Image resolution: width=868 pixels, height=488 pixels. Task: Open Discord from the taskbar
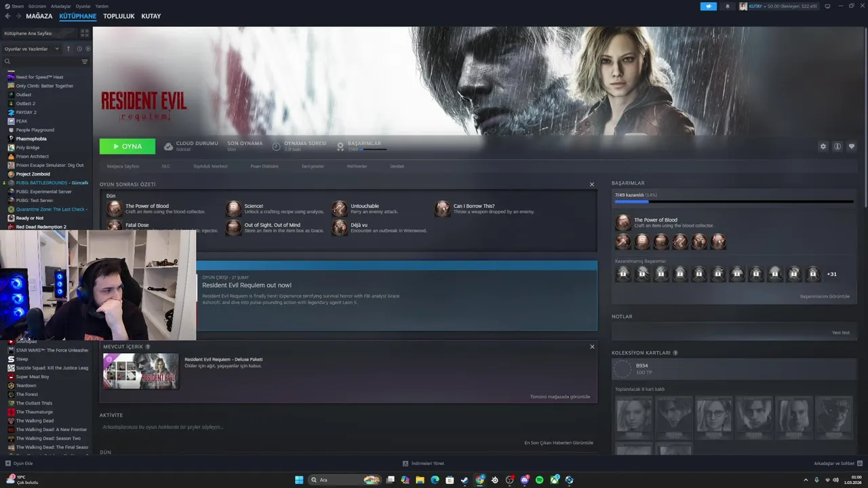pos(524,480)
